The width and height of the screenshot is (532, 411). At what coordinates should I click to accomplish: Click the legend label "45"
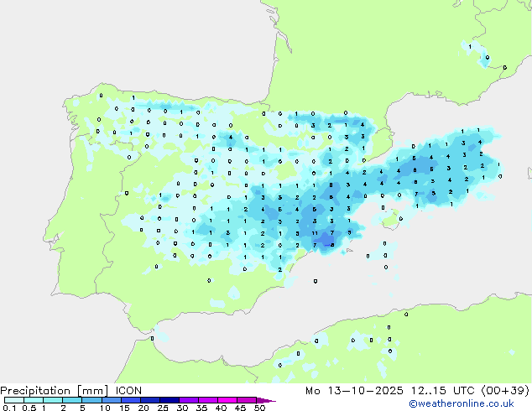coord(241,408)
